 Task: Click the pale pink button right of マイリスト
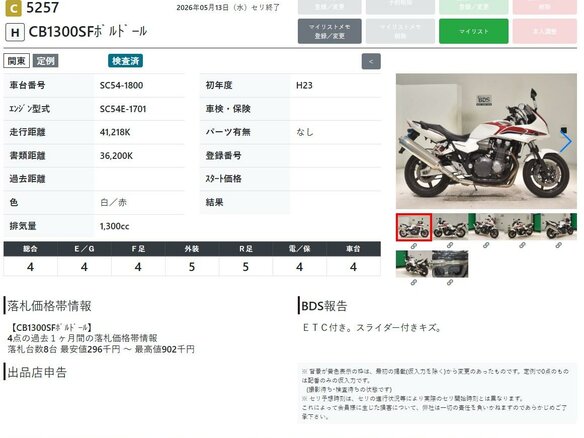[x=545, y=31]
